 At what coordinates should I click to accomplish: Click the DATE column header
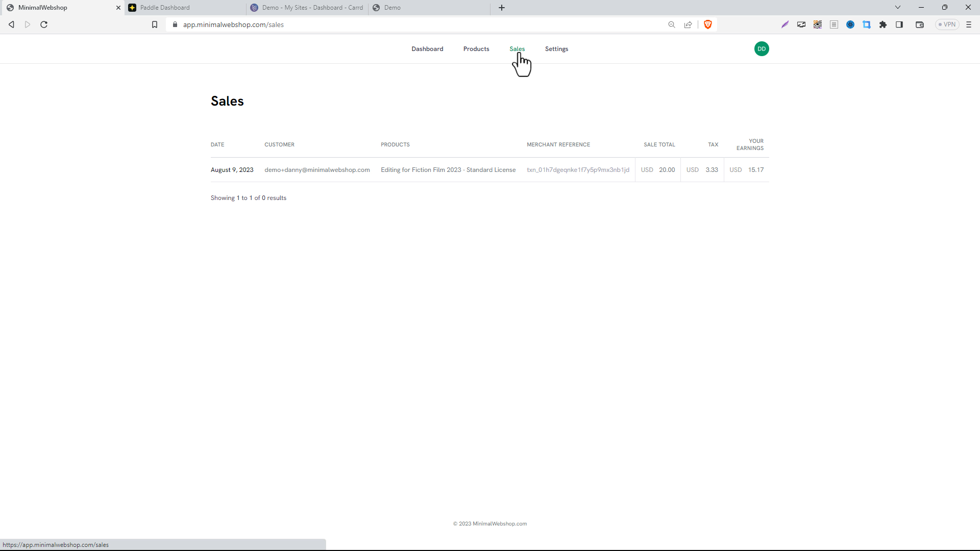coord(217,145)
